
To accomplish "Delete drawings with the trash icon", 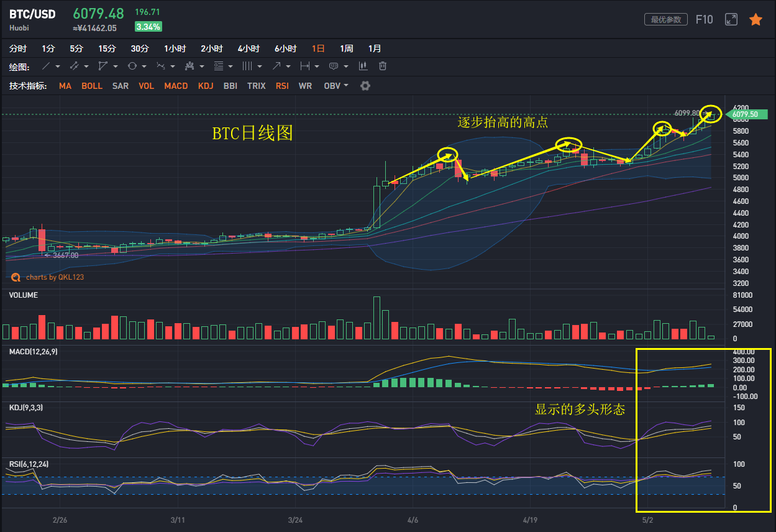I will pyautogui.click(x=383, y=66).
